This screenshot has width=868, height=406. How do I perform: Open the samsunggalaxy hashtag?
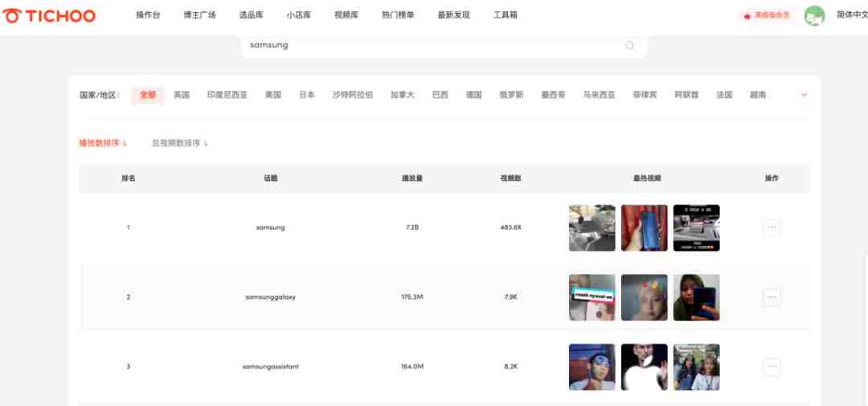pos(270,297)
